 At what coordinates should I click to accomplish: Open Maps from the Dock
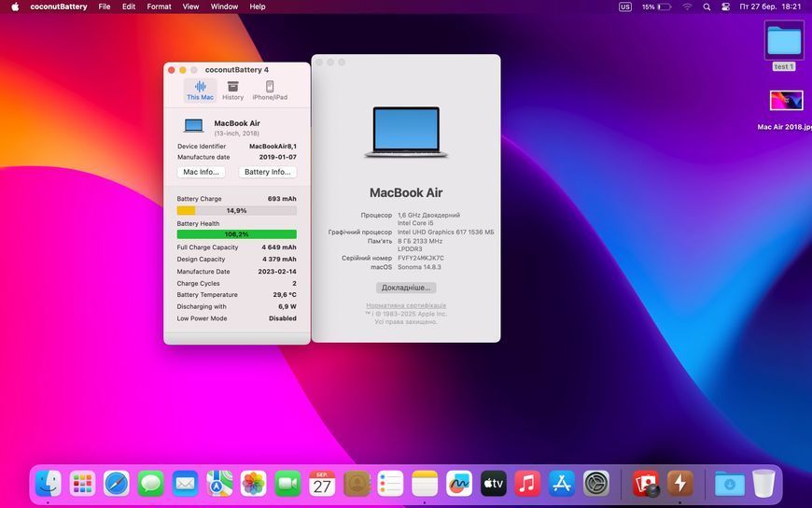tap(219, 484)
